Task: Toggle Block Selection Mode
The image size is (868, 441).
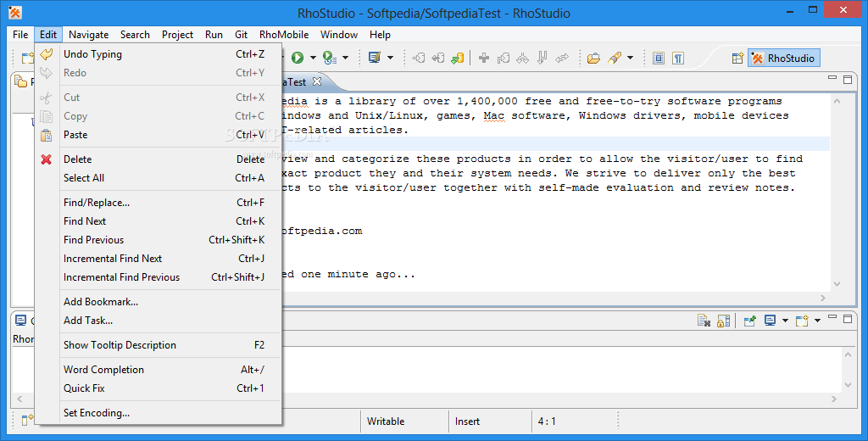Action: point(658,58)
